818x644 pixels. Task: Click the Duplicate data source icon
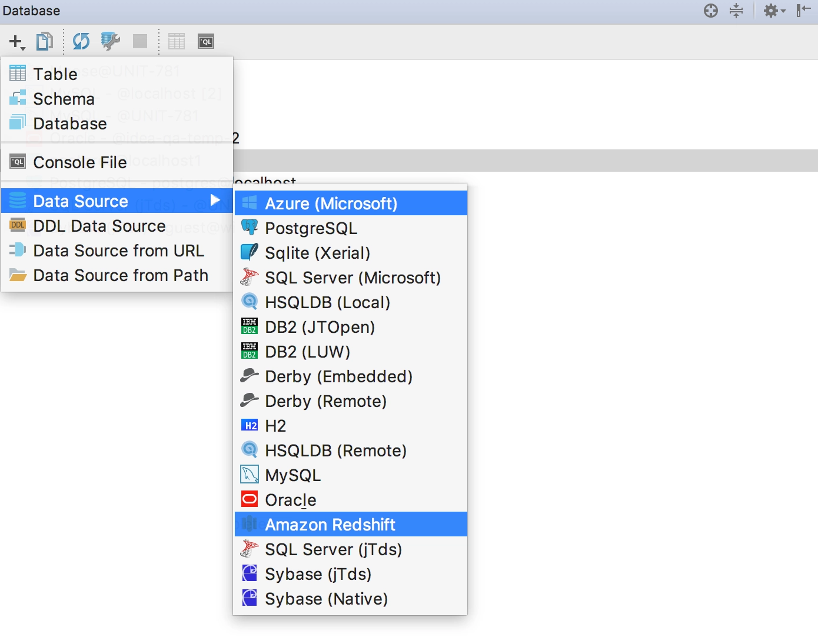tap(45, 42)
